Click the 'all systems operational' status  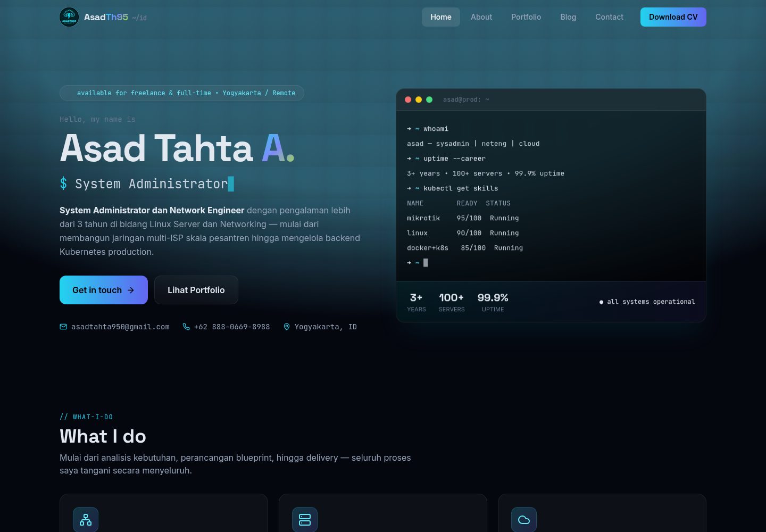[x=647, y=302]
